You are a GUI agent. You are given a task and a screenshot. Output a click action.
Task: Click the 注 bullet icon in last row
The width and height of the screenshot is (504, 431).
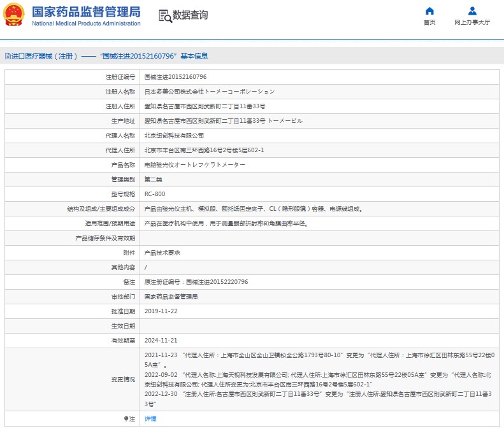126,419
